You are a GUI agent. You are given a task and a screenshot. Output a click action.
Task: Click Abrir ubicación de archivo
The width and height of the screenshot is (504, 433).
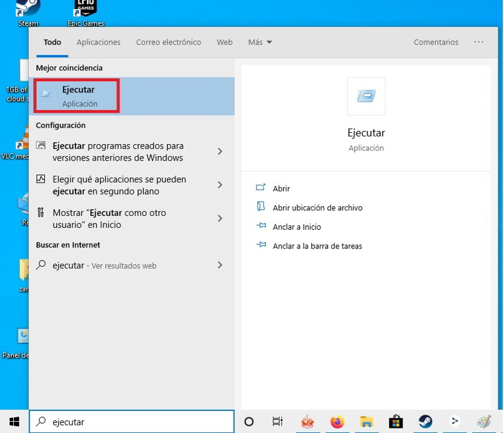[x=317, y=208]
